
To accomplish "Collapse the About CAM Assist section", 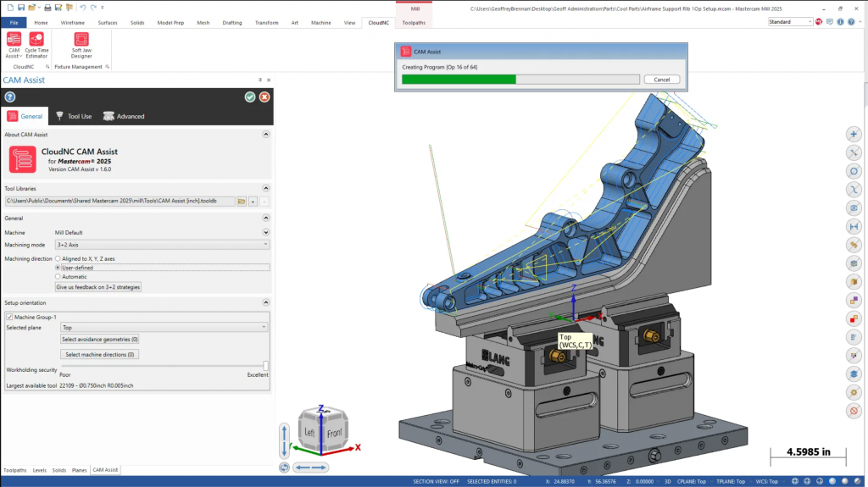I will pos(265,135).
